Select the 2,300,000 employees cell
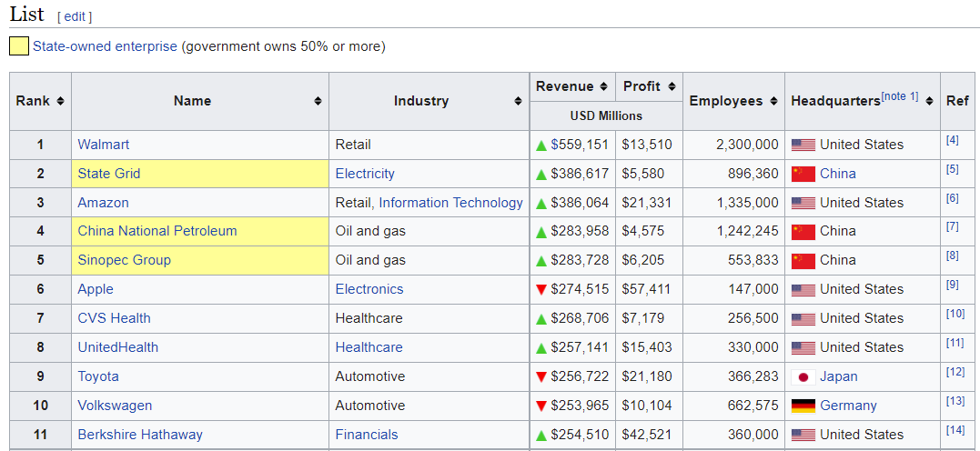The height and width of the screenshot is (451, 980). [733, 145]
